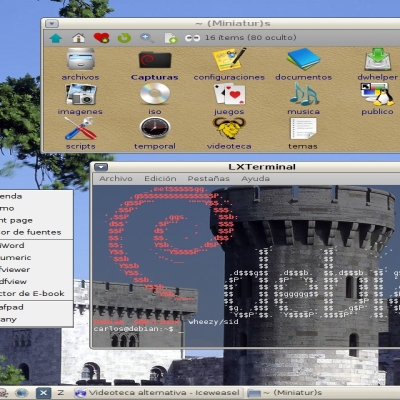Choose 'ctor de E-book' menu entry
Screen dimensions: 400x400
(36, 293)
